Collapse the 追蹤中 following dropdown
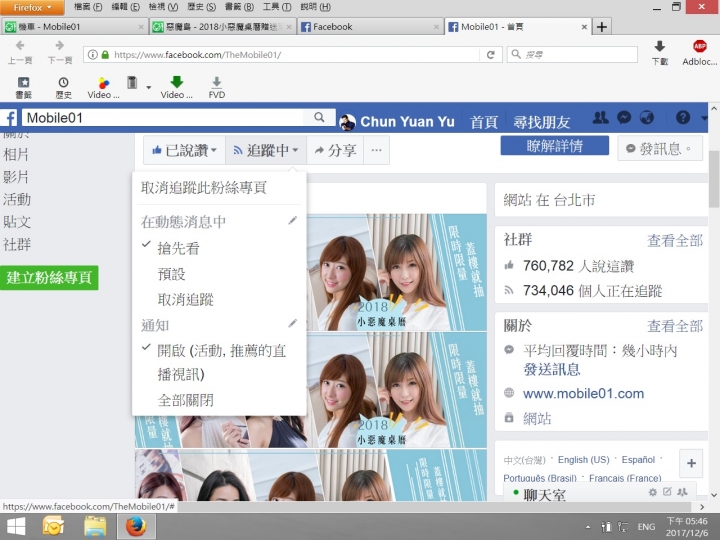Viewport: 720px width, 540px height. pyautogui.click(x=266, y=150)
